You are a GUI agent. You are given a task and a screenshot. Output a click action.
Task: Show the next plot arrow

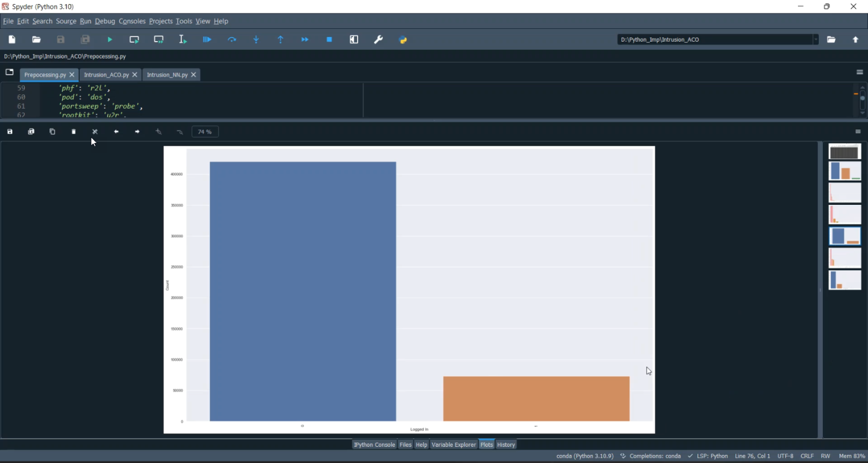tap(137, 132)
